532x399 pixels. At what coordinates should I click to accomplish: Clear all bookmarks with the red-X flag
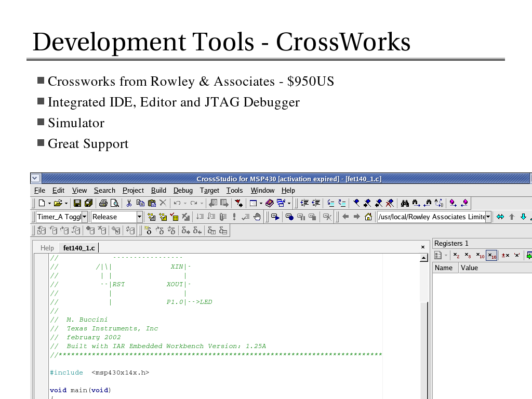tap(390, 203)
